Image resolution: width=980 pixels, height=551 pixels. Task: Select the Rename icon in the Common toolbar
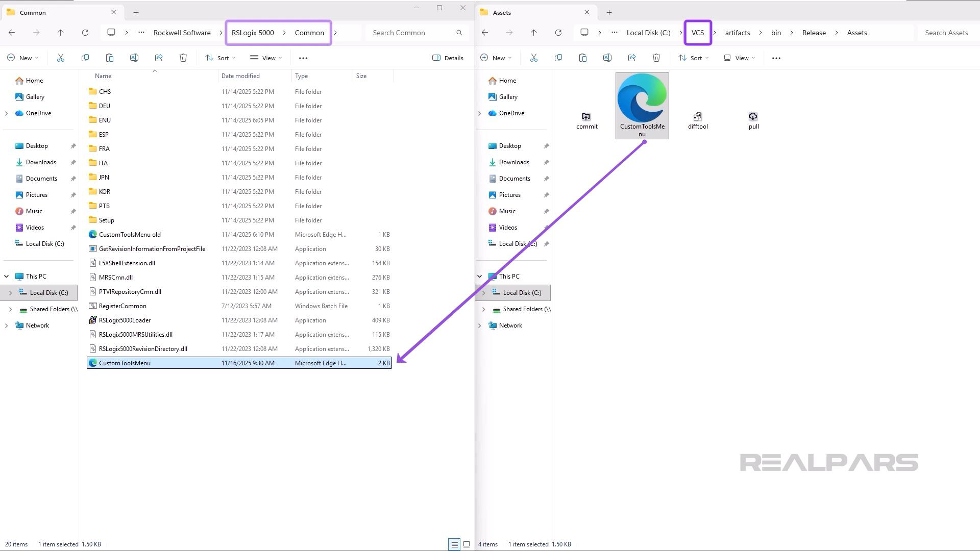pos(134,58)
